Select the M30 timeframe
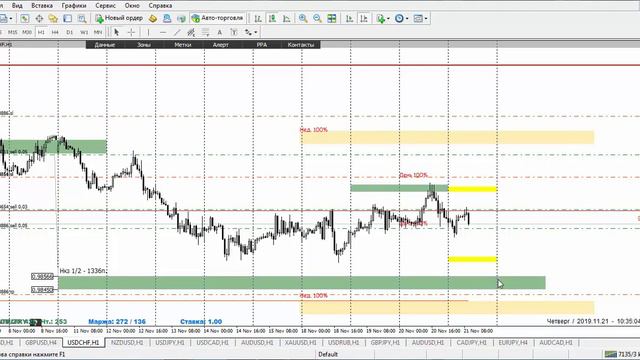The height and width of the screenshot is (360, 640). [27, 32]
